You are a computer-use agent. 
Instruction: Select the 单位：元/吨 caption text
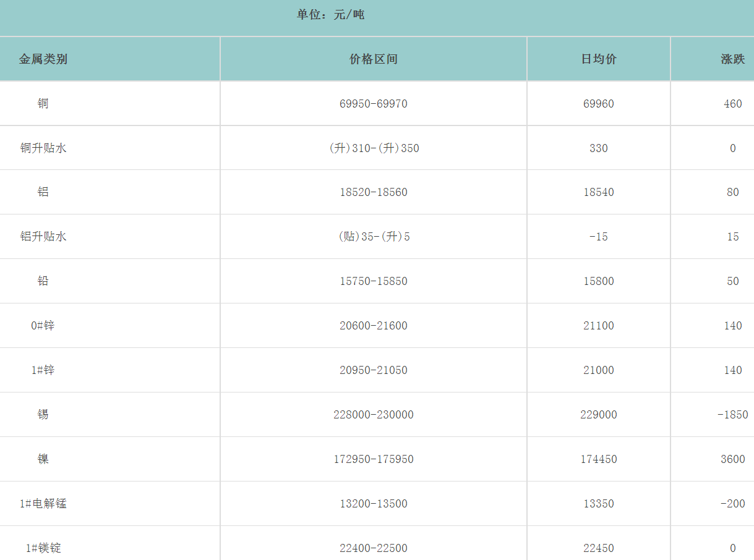[331, 15]
